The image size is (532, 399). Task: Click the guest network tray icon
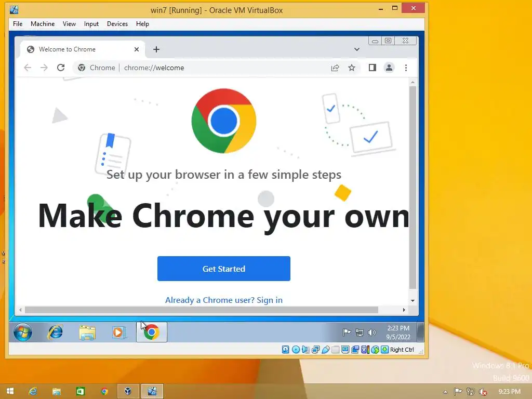tap(360, 332)
